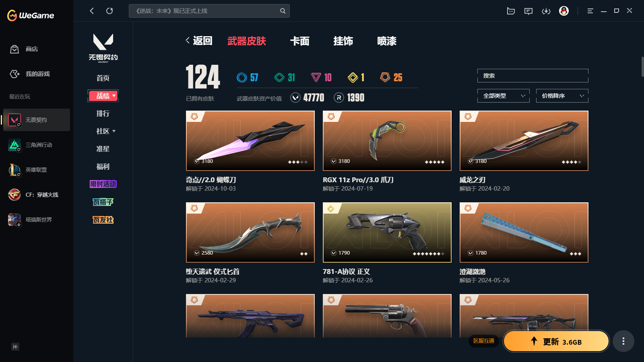The height and width of the screenshot is (362, 644).
Task: Collapse the left sidebar icon
Action: point(15,347)
